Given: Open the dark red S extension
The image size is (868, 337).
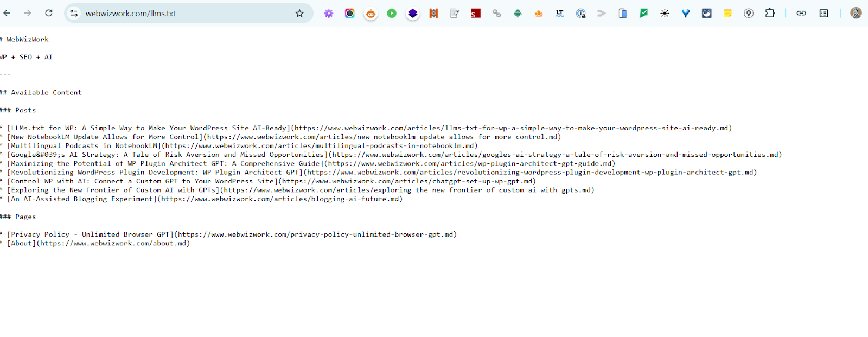Looking at the screenshot, I should coord(476,14).
